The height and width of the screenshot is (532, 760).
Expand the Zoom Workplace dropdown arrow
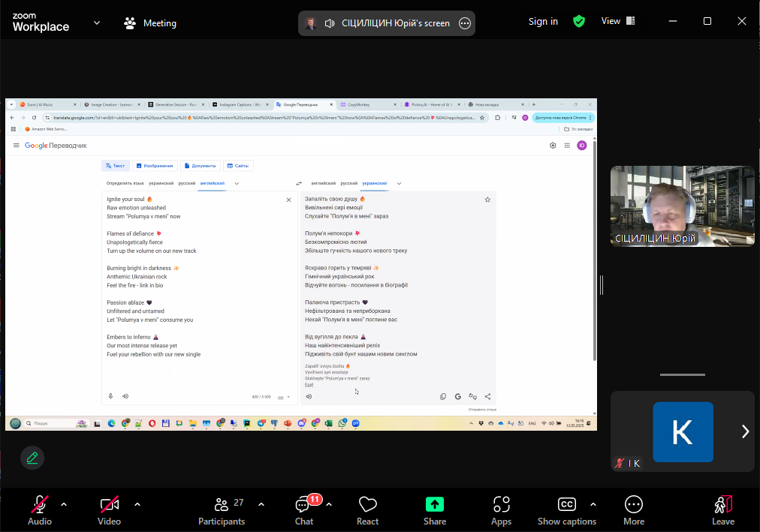tap(97, 23)
